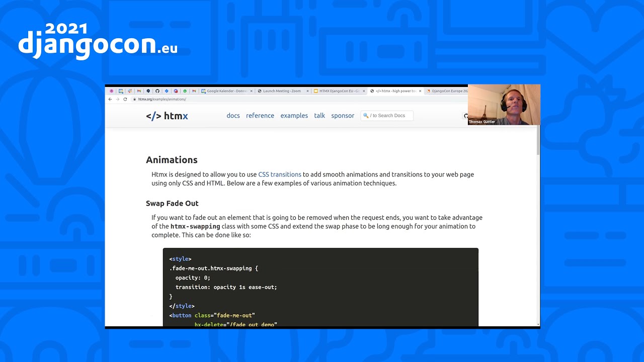Close the Launch Meeting - Zoom tab
The height and width of the screenshot is (362, 644).
click(307, 91)
